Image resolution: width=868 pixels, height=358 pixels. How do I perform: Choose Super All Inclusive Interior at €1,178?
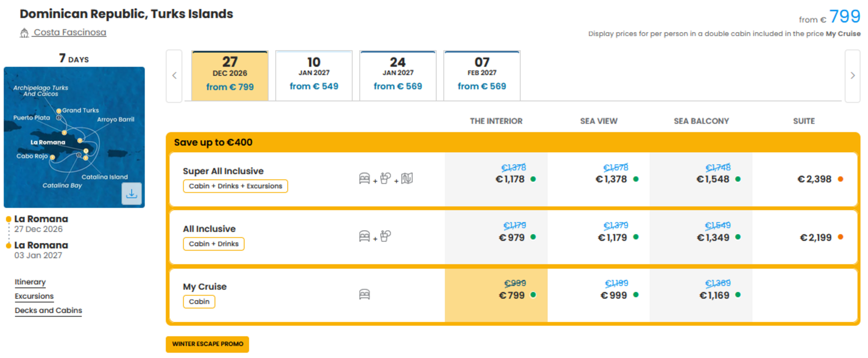click(x=496, y=179)
